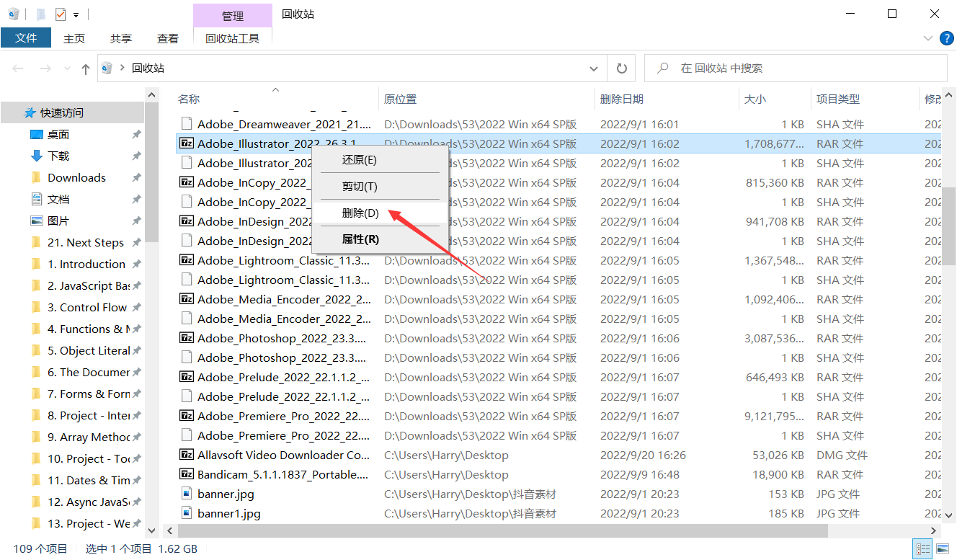Click the 7z icon of Bandicam_5.1.1.1837_Portable file
Viewport: 957px width, 560px height.
[x=187, y=474]
